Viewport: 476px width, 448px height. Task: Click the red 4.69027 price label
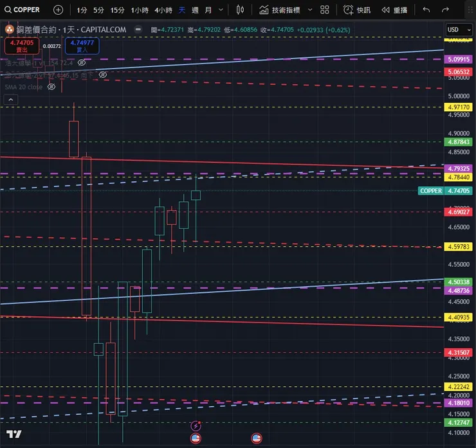[x=459, y=211]
